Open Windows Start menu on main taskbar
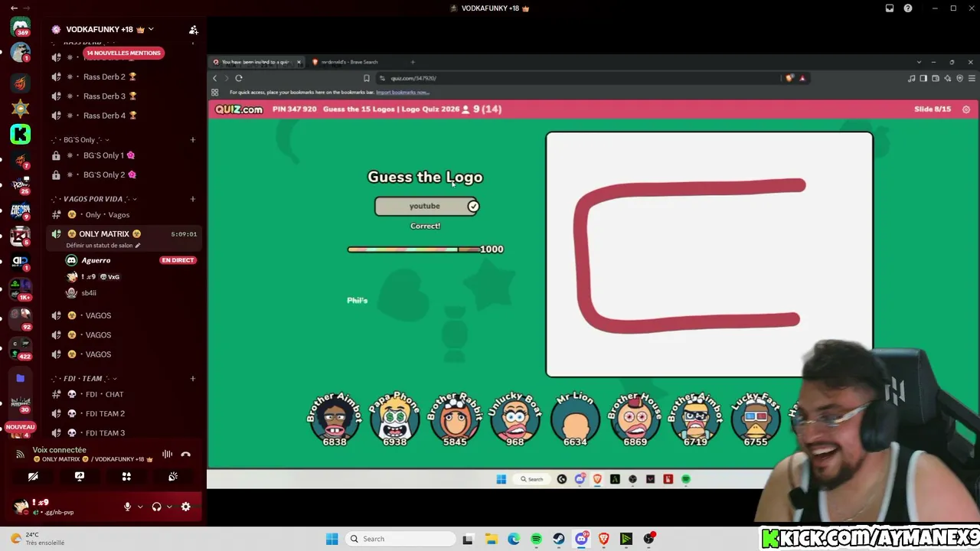The image size is (980, 551). [332, 539]
